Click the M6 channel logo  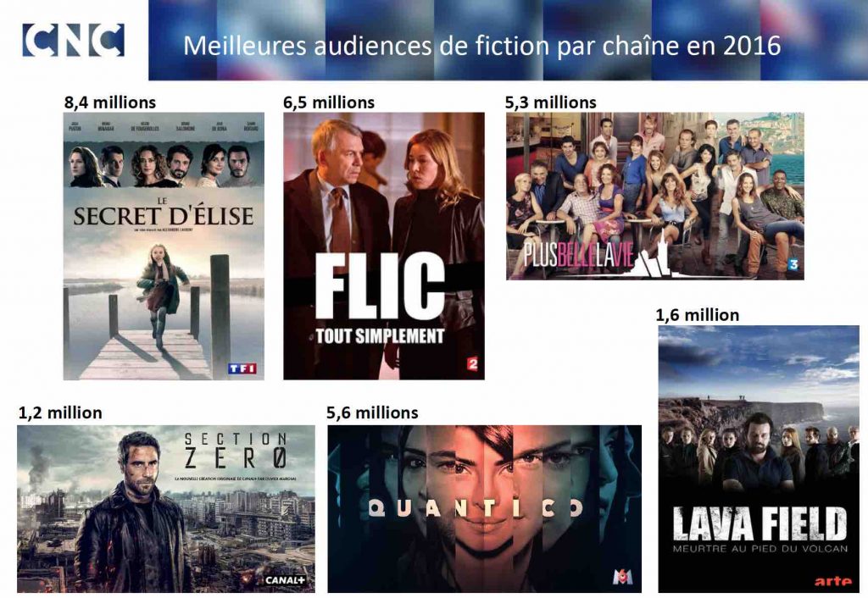click(x=622, y=577)
